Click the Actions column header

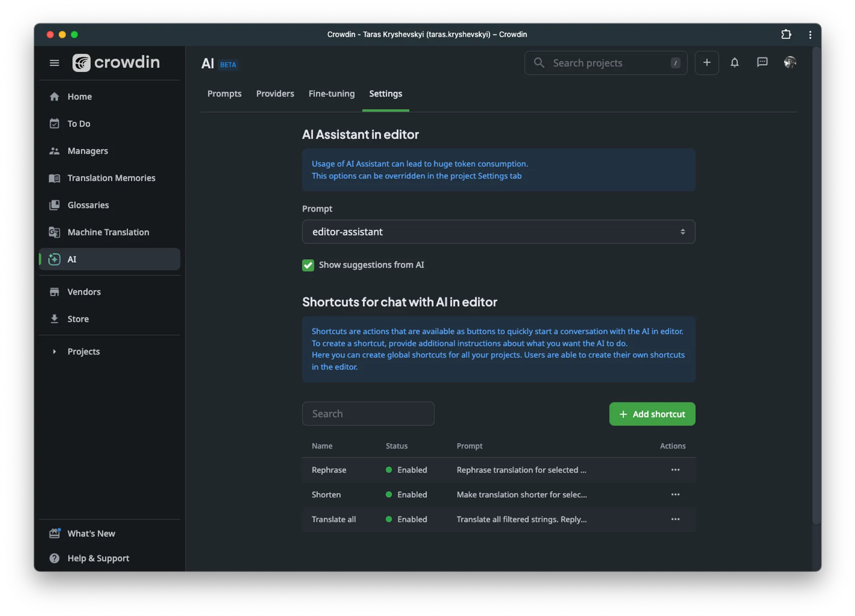pyautogui.click(x=672, y=446)
